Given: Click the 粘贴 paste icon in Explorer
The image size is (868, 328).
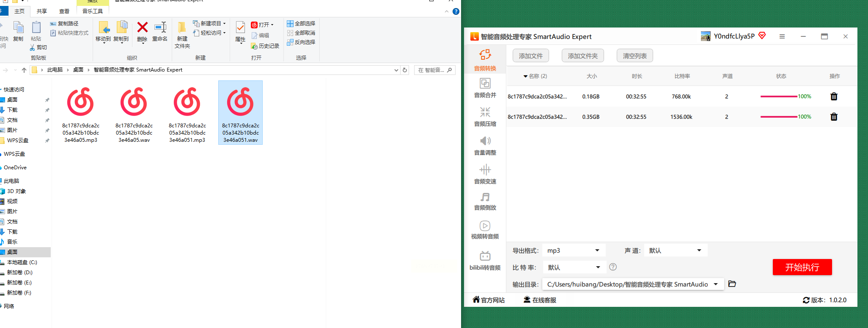Looking at the screenshot, I should click(36, 32).
